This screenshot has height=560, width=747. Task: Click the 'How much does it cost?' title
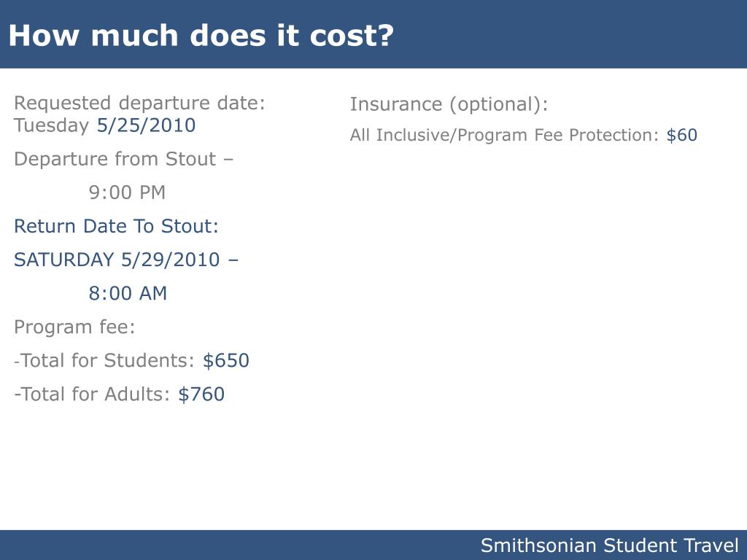coord(201,36)
